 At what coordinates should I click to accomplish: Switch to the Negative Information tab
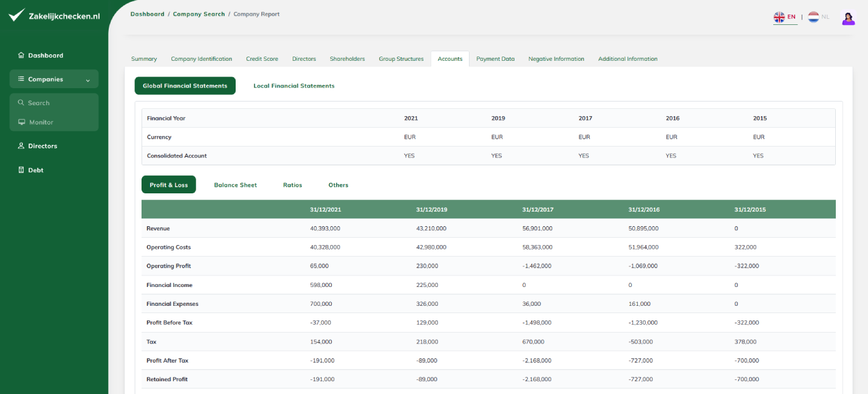pos(556,59)
